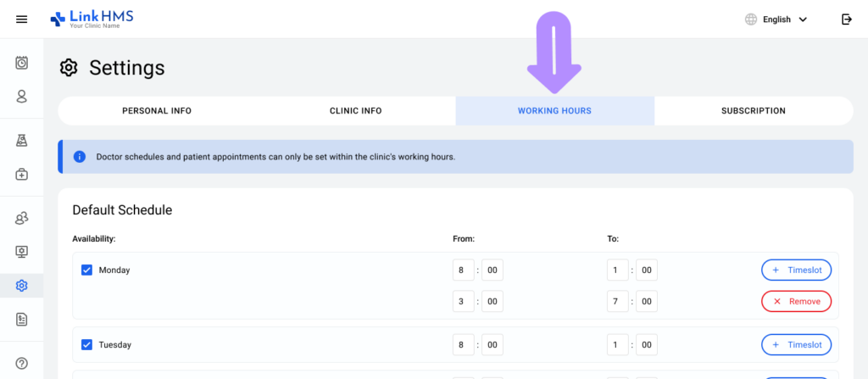Edit Tuesday To hour field
This screenshot has height=379, width=868.
618,344
